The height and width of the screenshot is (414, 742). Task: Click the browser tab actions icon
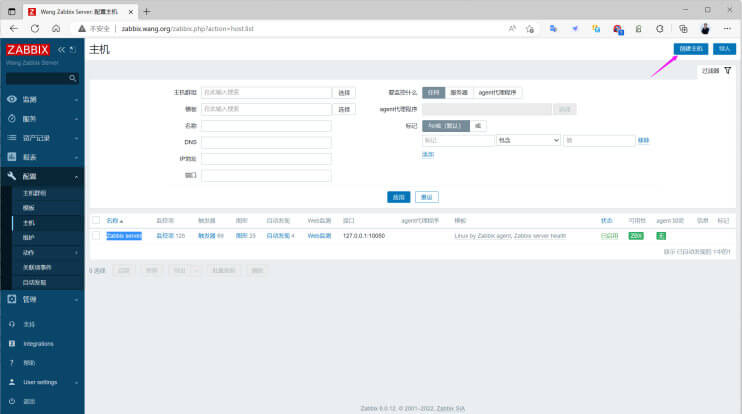pyautogui.click(x=12, y=11)
